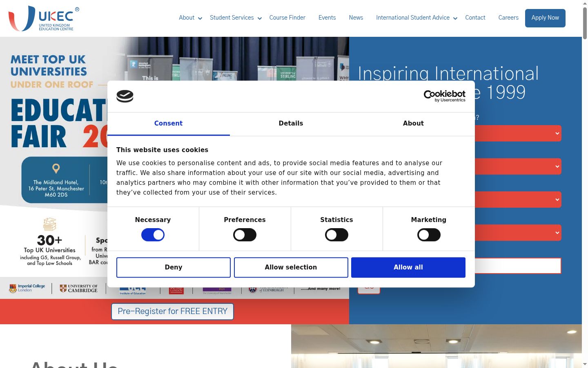
Task: Click '......And many more!' text
Action: pos(321,289)
